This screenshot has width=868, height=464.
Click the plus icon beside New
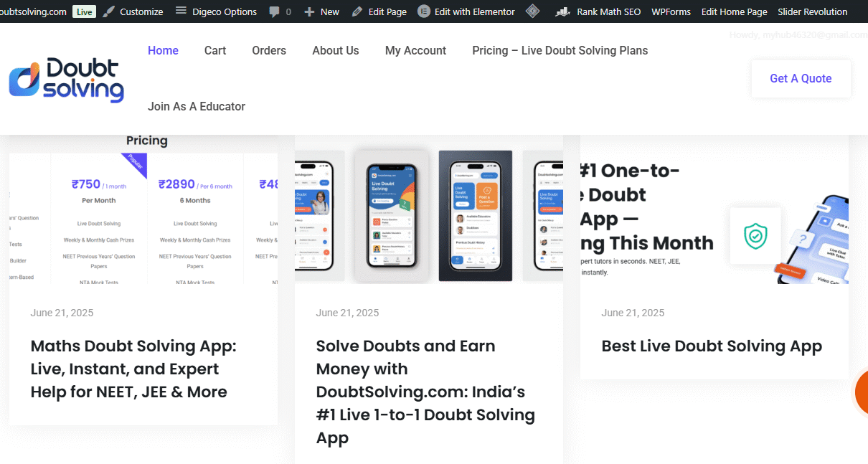tap(309, 11)
